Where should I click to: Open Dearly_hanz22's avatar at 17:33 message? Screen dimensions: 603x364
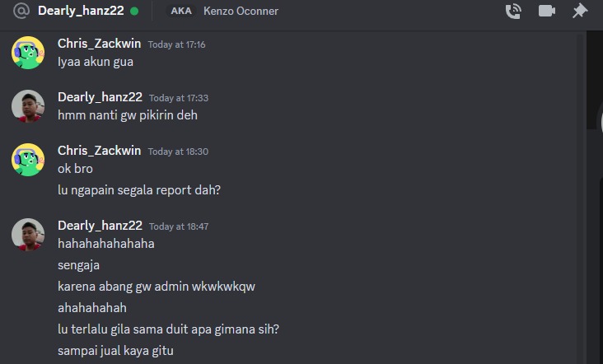[x=28, y=106]
